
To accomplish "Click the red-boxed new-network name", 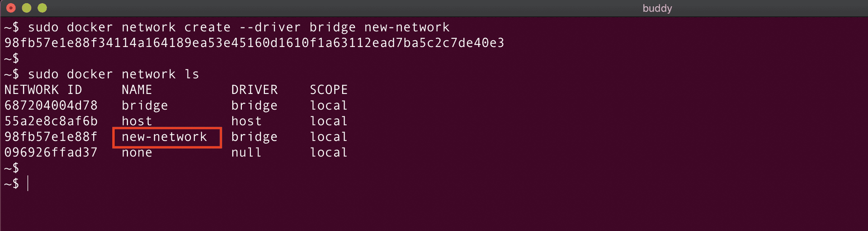I will (x=165, y=137).
